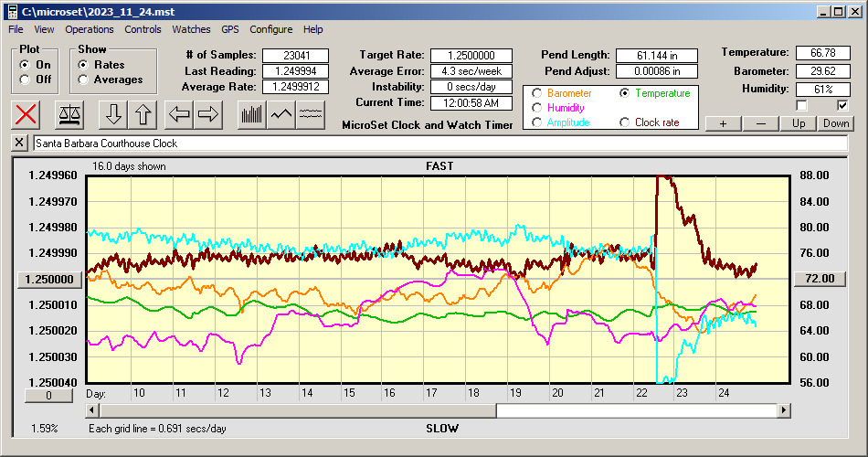Image resolution: width=868 pixels, height=457 pixels.
Task: Select the zigzag line graph icon
Action: pyautogui.click(x=281, y=114)
